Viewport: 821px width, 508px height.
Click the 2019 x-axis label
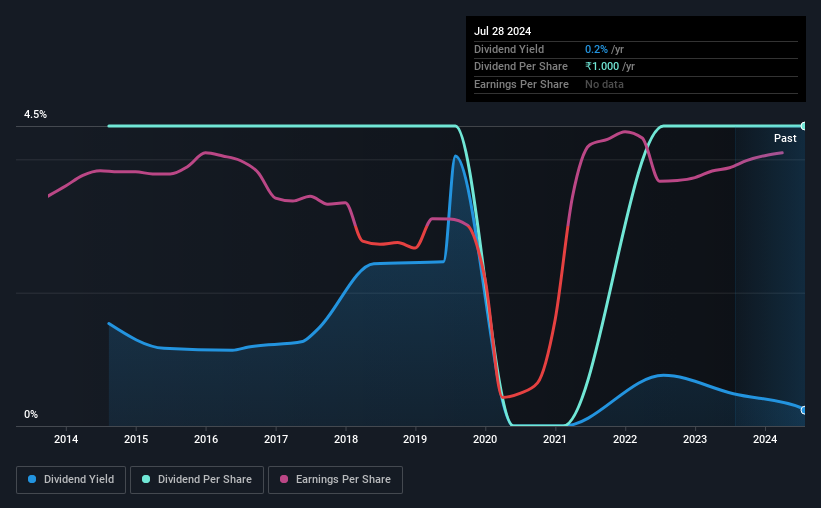(x=415, y=439)
